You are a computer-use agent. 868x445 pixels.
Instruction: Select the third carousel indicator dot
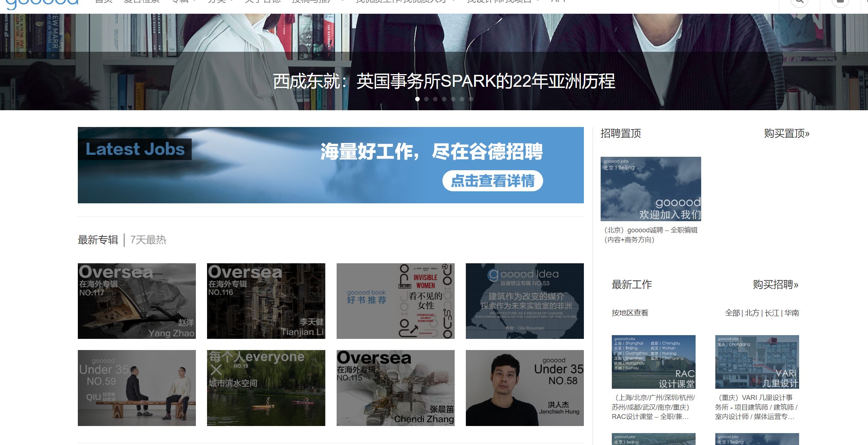pos(435,99)
